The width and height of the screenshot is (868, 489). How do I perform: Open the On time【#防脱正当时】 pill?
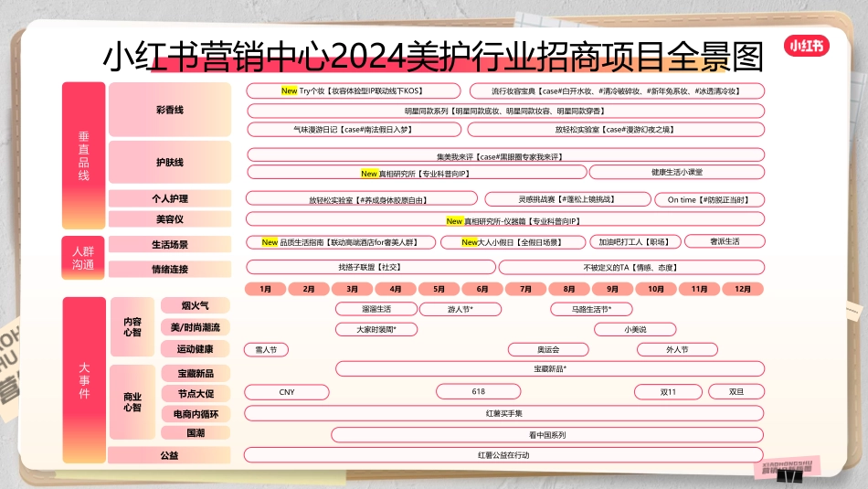[x=709, y=199]
